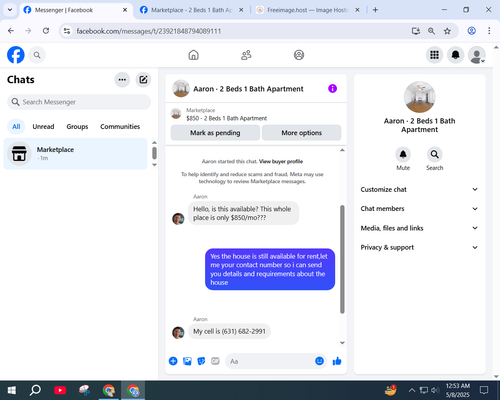Viewport: 500px width, 400px height.
Task: Select the Communities chats filter
Action: (120, 127)
